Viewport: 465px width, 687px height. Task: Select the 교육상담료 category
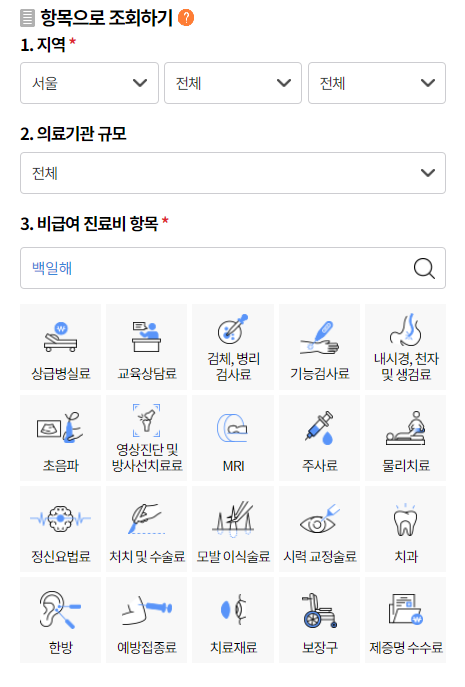point(147,347)
